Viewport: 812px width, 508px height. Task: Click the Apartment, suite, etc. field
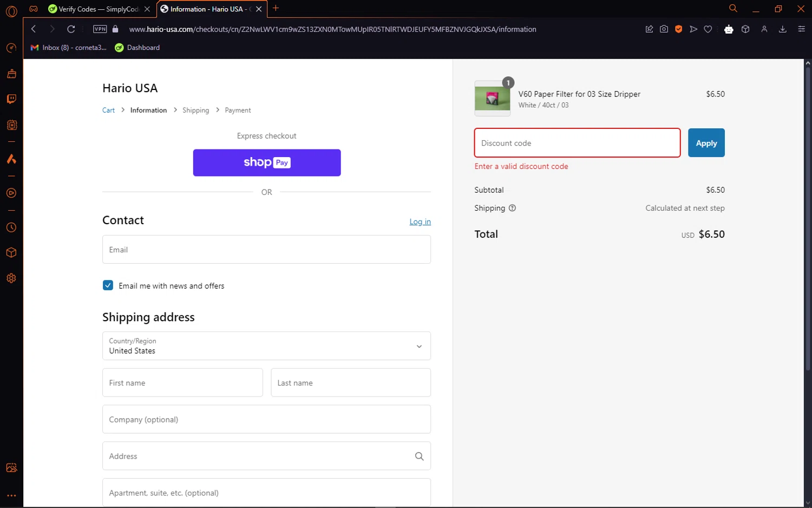click(x=266, y=492)
